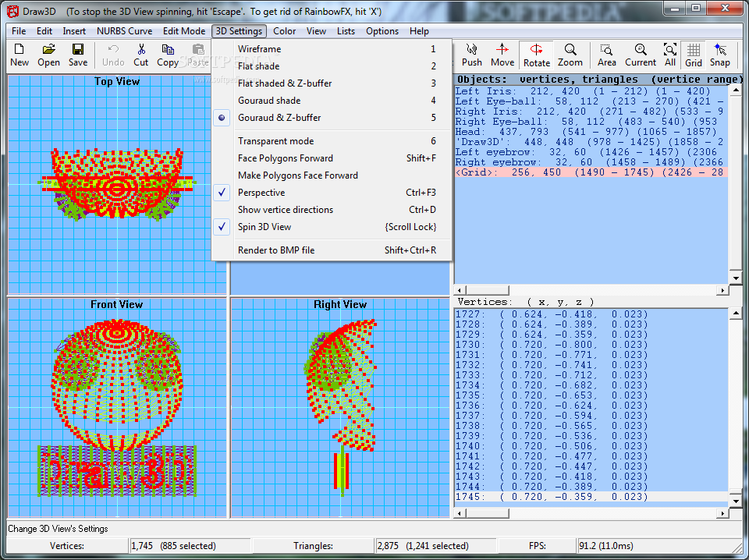Select the highlighted vertex row 1745

[591, 497]
